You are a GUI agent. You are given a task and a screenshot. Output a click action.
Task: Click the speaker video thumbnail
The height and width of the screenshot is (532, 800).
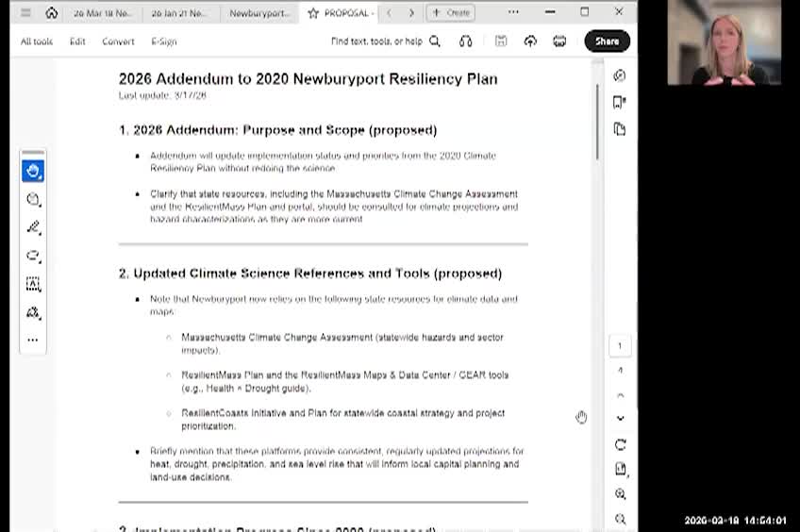(725, 42)
